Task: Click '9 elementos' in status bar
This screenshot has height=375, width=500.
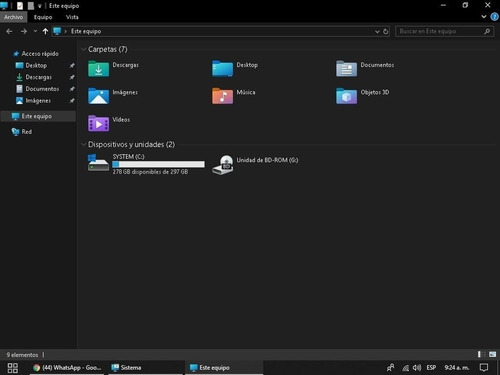Action: coord(22,355)
